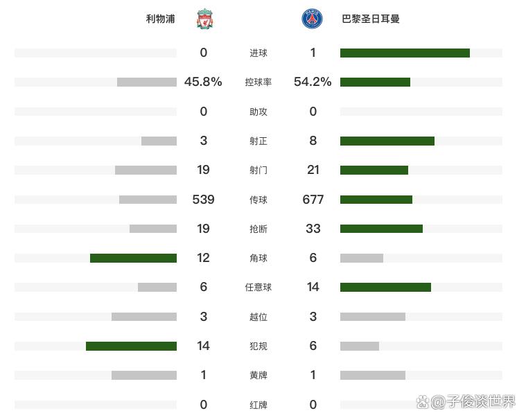Click PSG's 677 passes number

[313, 200]
